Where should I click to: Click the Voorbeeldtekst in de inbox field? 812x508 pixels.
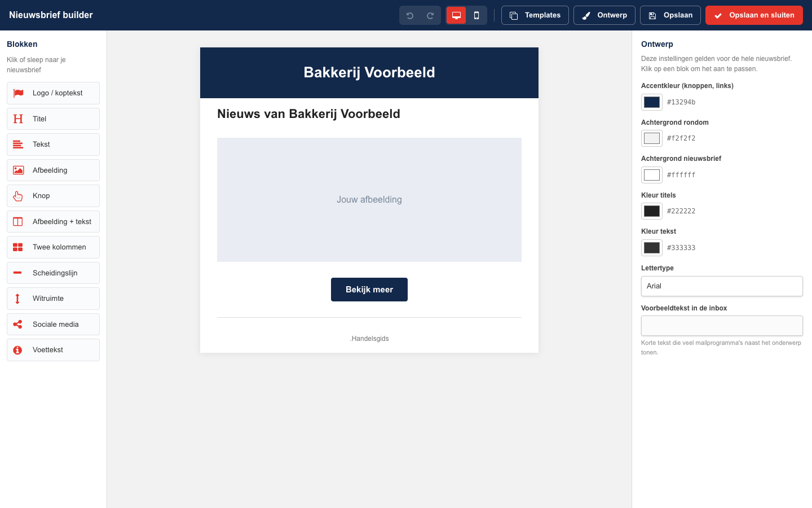coord(722,326)
